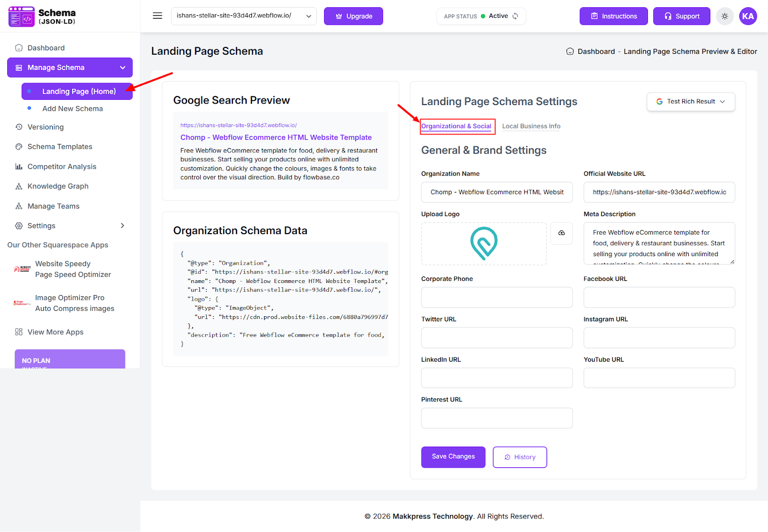Viewport: 768px width, 532px height.
Task: Open Image Optimizer Pro app
Action: pos(74,303)
